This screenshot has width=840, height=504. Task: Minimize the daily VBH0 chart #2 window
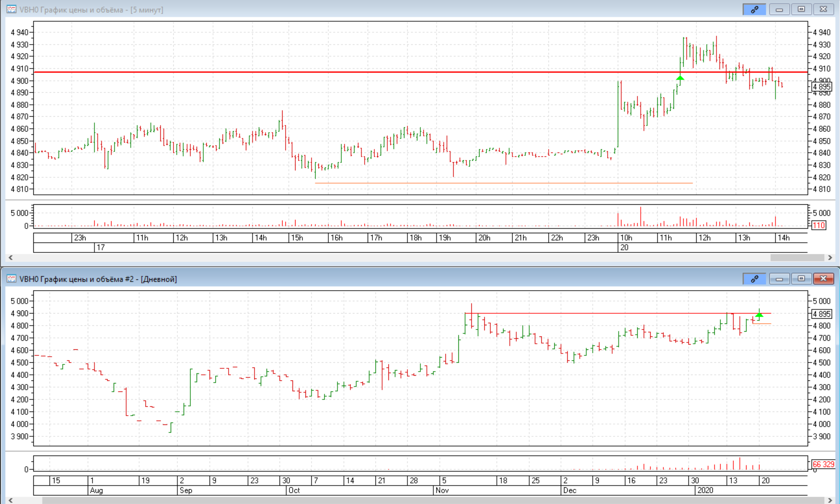pos(779,279)
